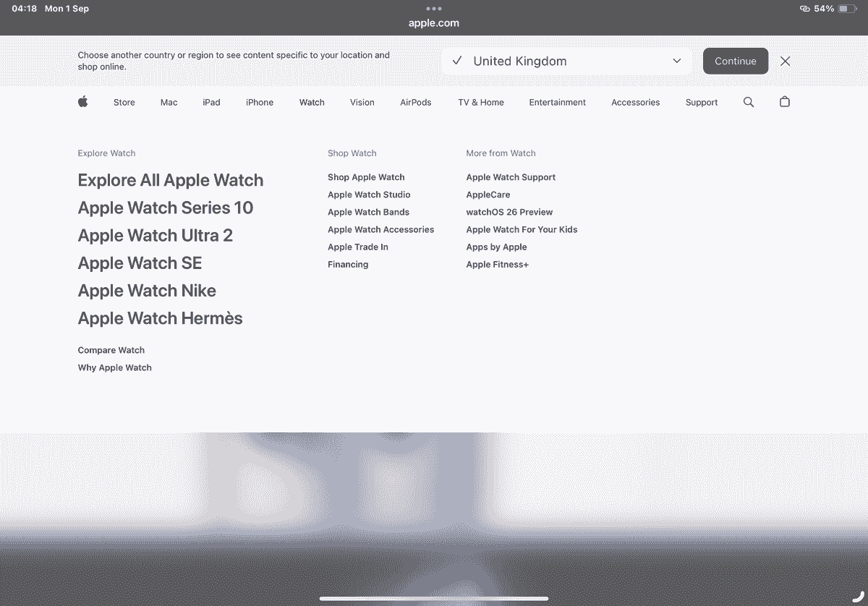
Task: Open the AirPods menu
Action: pos(416,103)
